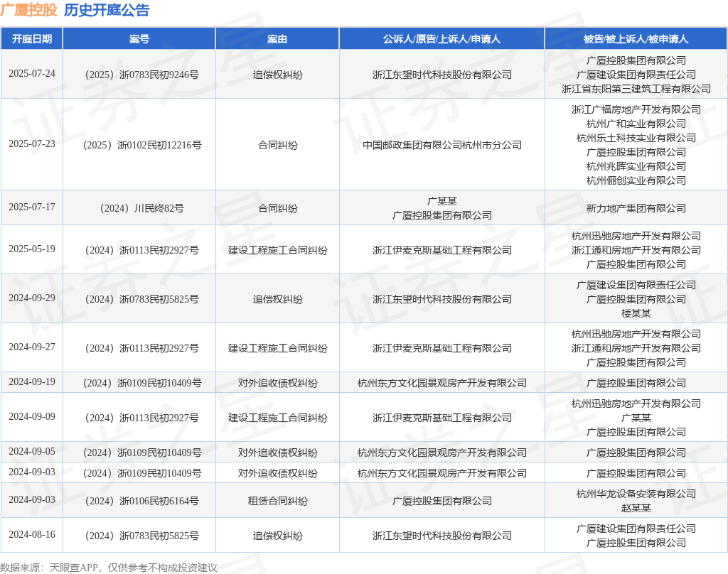Click the 历史开庭公告 heading
Viewport: 728px width, 574px height.
point(107,10)
